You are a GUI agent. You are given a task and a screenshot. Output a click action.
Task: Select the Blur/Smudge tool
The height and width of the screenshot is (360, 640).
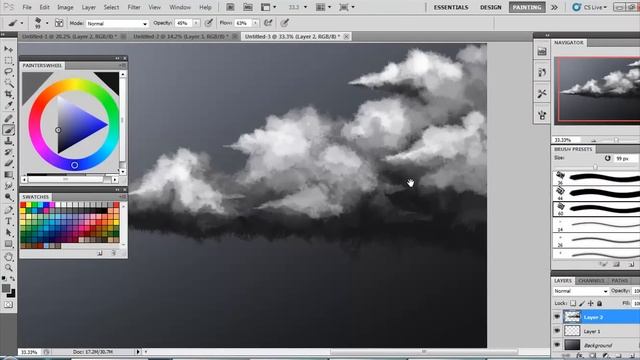(x=8, y=186)
